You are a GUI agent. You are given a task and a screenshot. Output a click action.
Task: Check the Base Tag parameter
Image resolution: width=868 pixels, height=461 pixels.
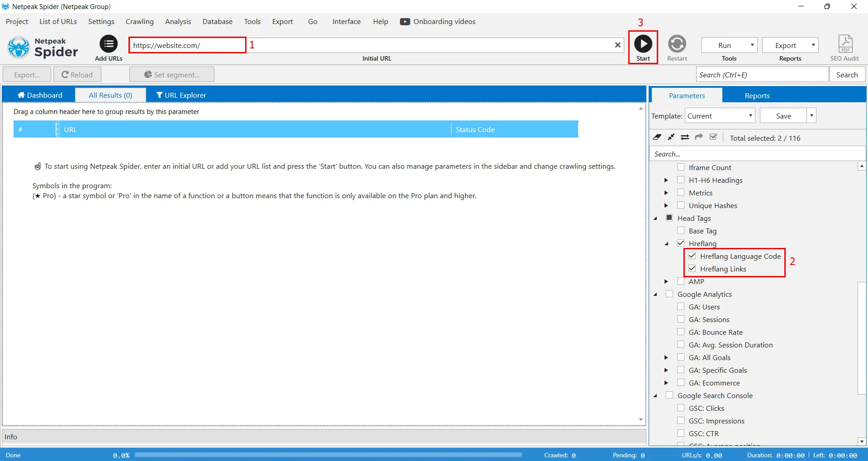(x=680, y=230)
